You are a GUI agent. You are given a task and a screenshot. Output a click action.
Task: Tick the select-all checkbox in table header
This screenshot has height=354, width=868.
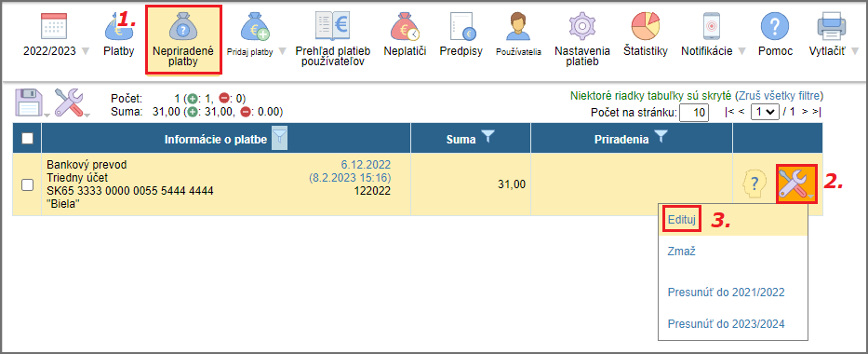[27, 139]
